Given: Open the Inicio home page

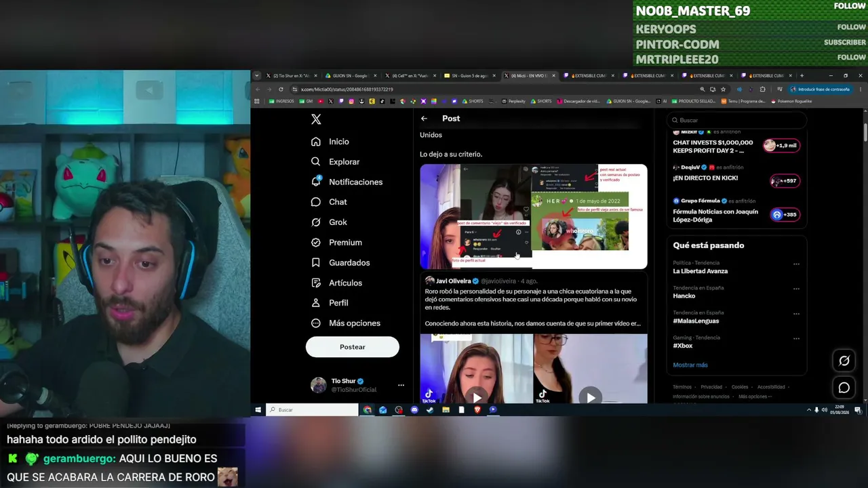Looking at the screenshot, I should click(330, 142).
